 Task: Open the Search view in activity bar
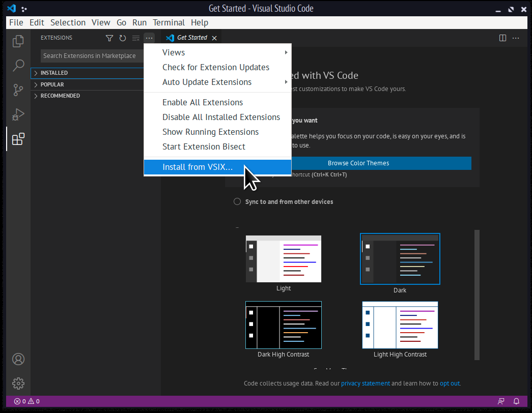pyautogui.click(x=18, y=66)
